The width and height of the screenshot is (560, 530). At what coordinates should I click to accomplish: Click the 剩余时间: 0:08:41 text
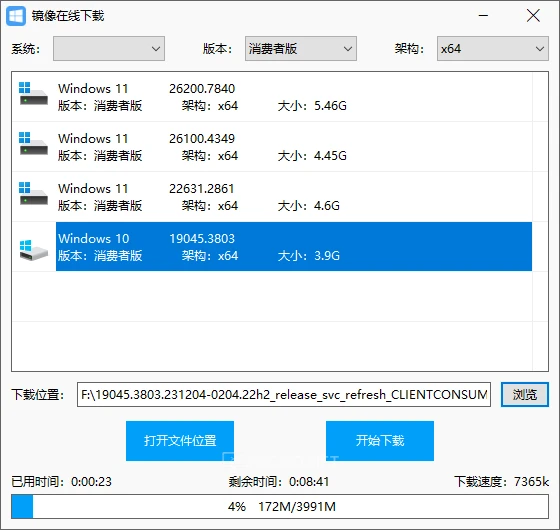tap(279, 482)
